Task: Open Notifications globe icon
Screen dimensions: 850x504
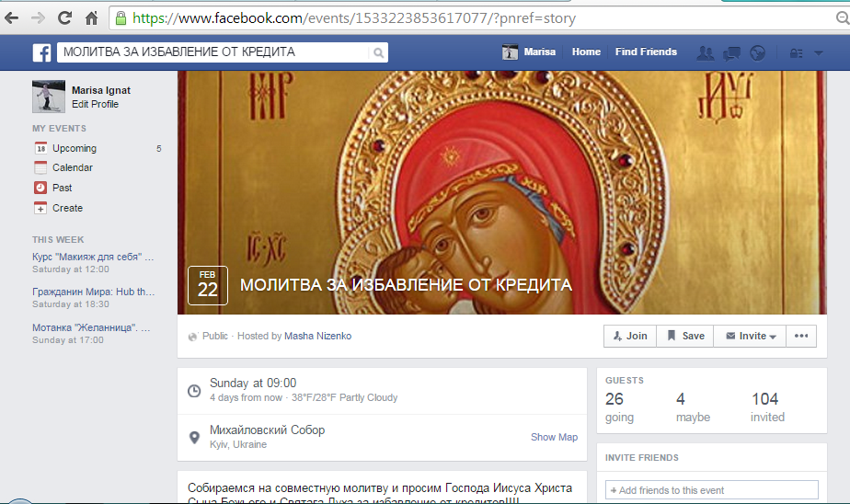Action: pos(757,52)
